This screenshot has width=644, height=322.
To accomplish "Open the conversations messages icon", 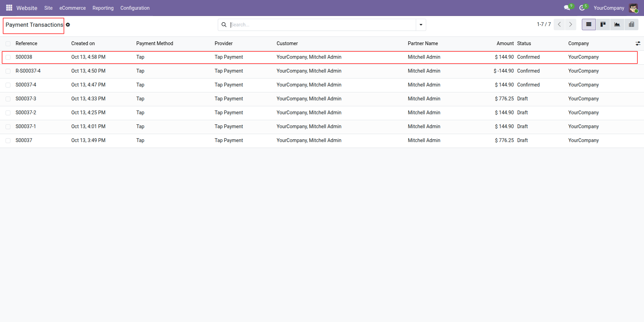I will (x=567, y=8).
